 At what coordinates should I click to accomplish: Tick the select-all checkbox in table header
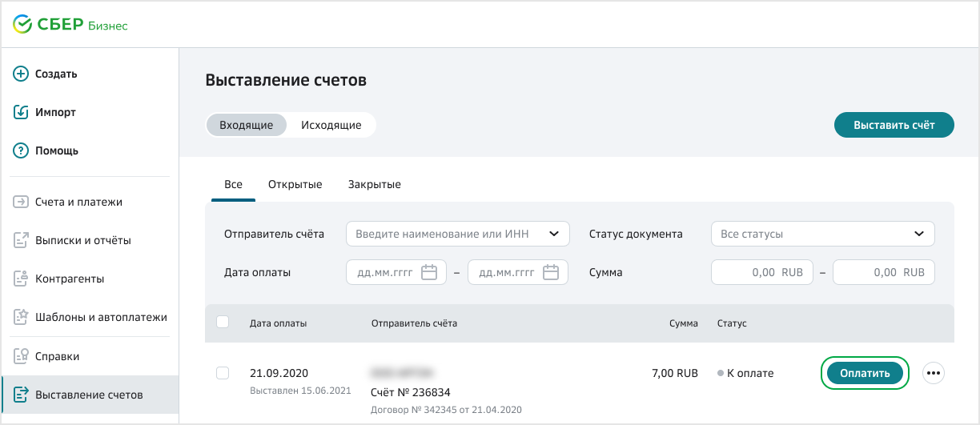(223, 322)
